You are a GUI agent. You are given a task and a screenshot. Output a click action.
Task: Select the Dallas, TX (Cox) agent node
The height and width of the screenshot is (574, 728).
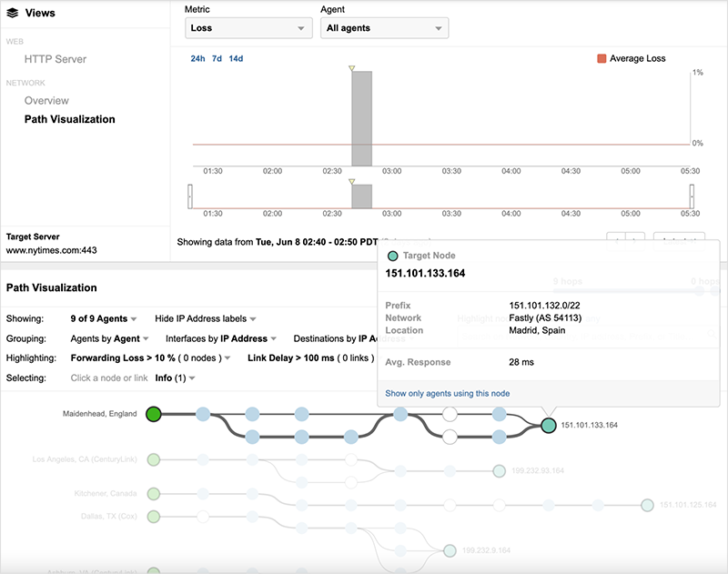click(x=154, y=516)
